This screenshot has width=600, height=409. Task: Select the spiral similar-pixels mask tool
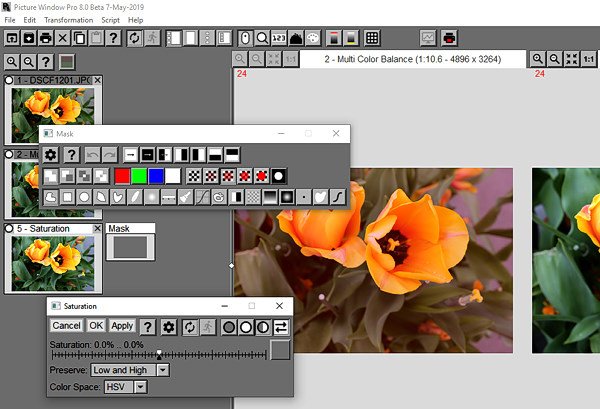point(219,197)
